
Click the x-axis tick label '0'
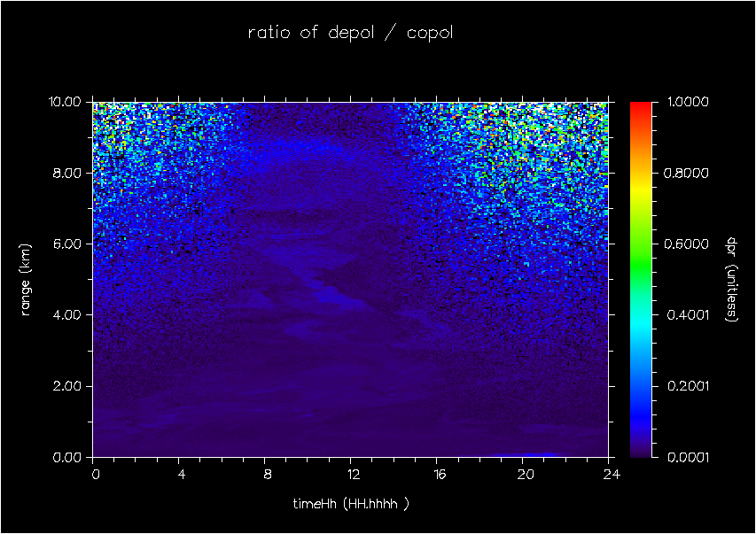tap(96, 475)
